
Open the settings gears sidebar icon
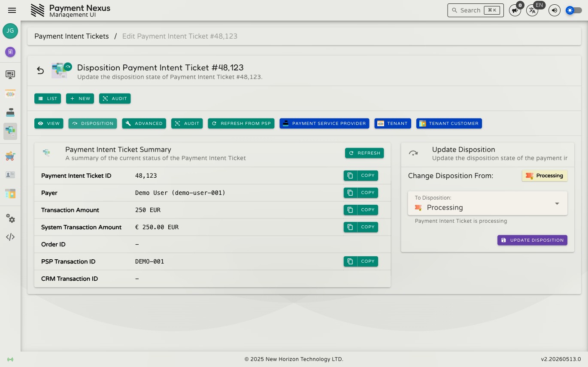(10, 218)
